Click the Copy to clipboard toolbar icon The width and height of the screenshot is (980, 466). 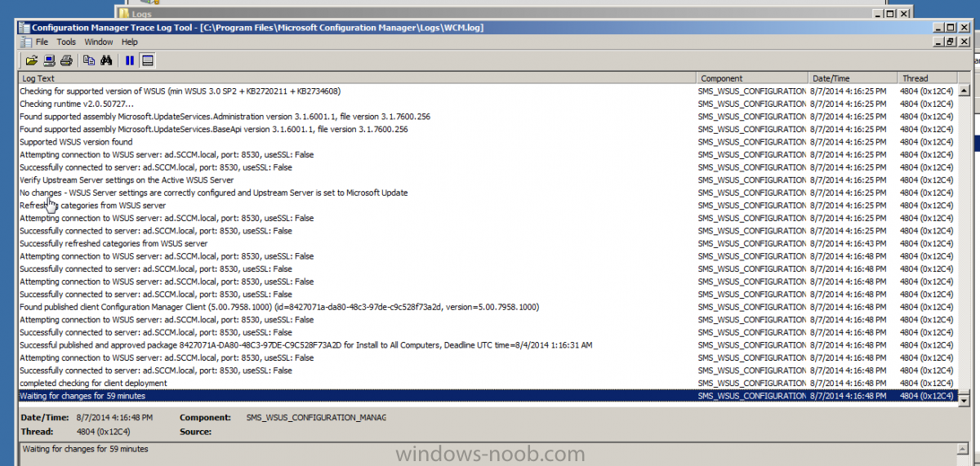click(89, 60)
